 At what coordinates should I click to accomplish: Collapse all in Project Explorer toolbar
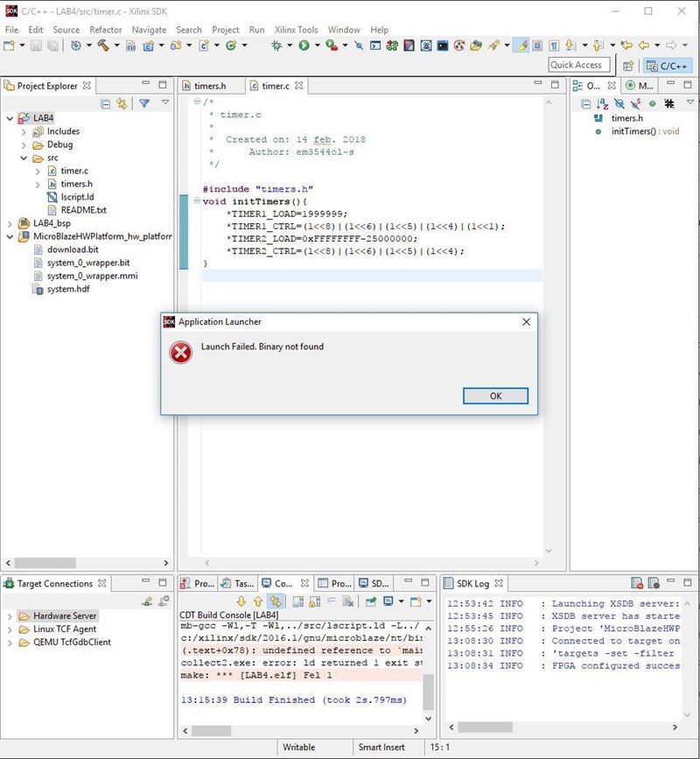(x=106, y=103)
